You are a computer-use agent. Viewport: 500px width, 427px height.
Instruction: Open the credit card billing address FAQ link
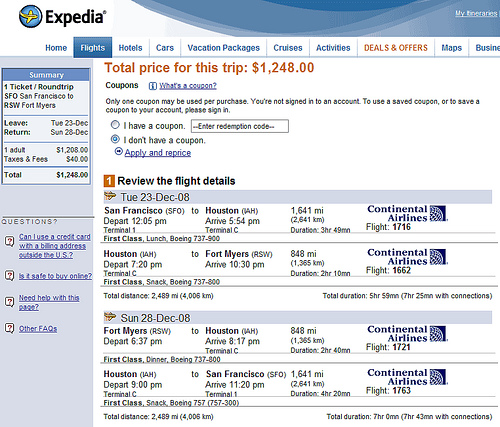pyautogui.click(x=54, y=246)
